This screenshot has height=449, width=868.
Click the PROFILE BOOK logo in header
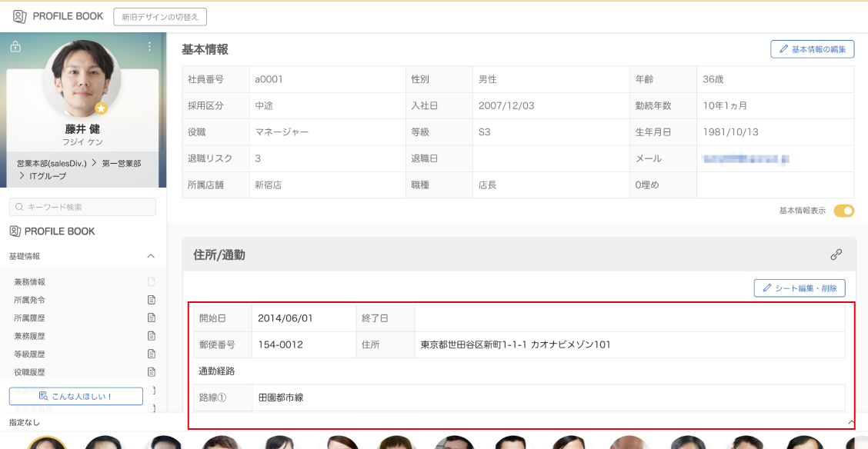[58, 16]
